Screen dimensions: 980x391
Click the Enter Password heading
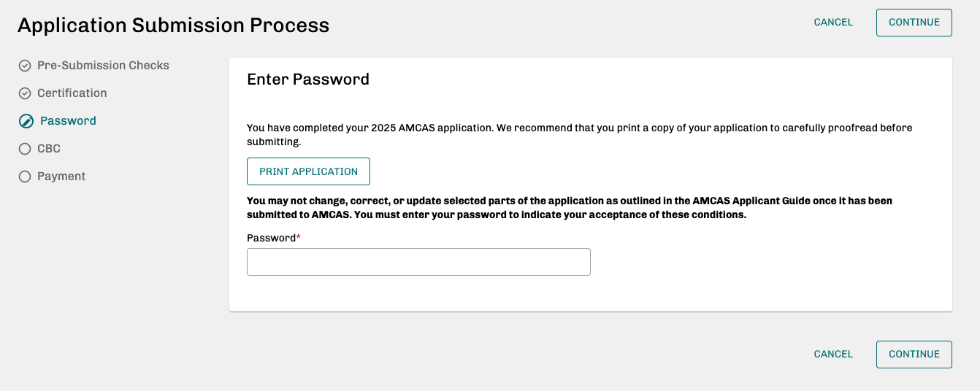(308, 80)
